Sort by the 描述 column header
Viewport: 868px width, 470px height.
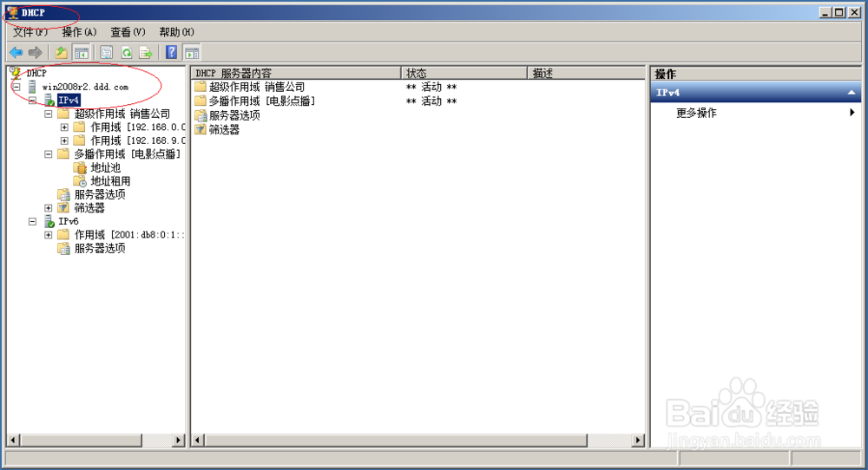pos(586,73)
